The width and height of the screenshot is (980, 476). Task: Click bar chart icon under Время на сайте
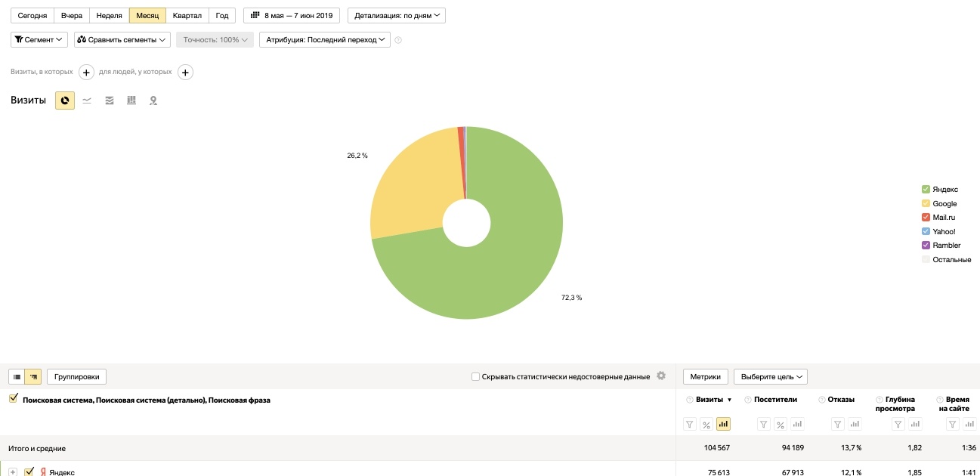969,425
